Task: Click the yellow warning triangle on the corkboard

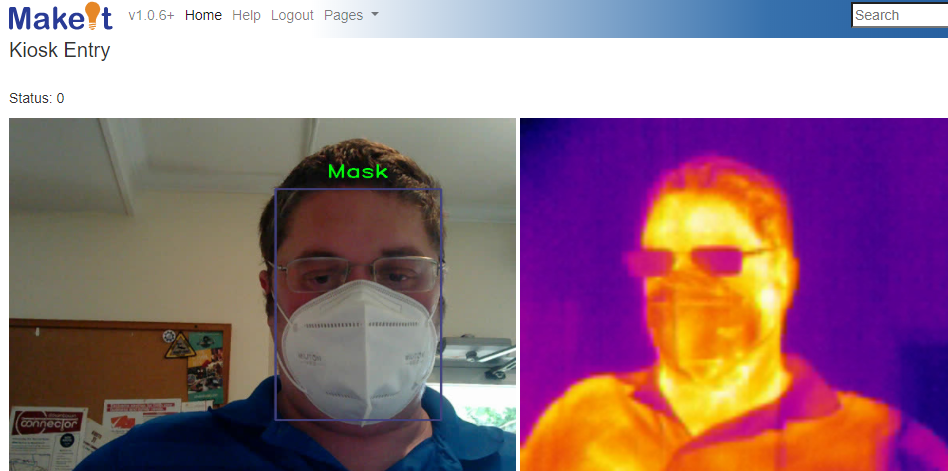Action: [x=180, y=345]
